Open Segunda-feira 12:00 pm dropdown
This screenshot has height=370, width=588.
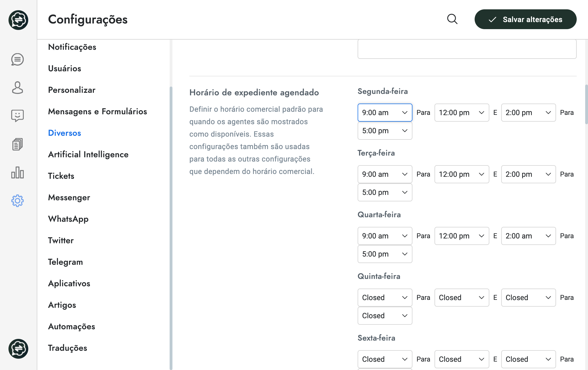coord(462,113)
